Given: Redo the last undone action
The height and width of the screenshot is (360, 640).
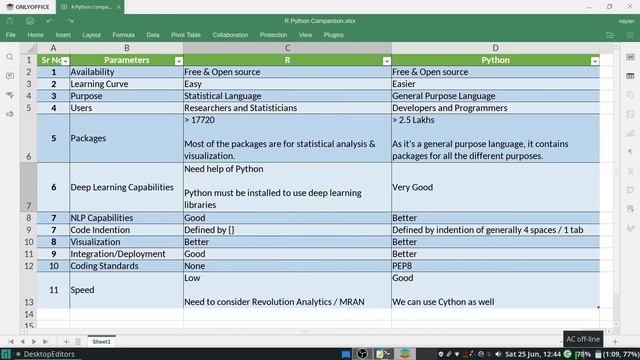Looking at the screenshot, I should [x=70, y=21].
